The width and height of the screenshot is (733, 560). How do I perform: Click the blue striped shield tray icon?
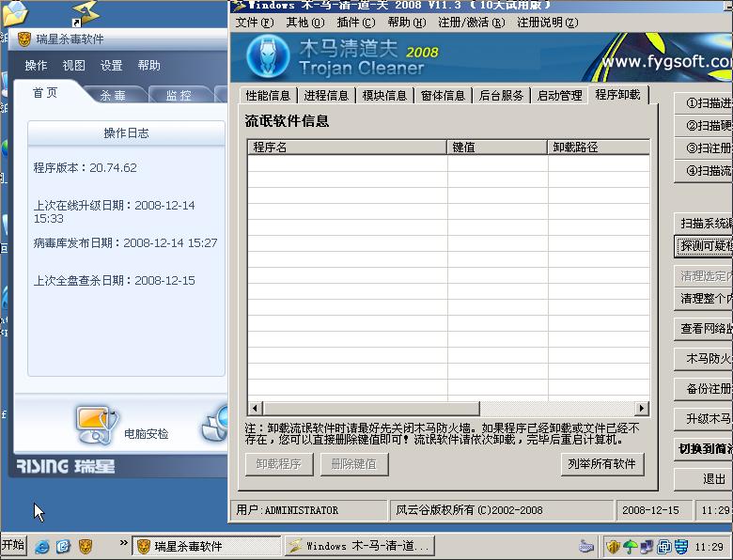681,546
